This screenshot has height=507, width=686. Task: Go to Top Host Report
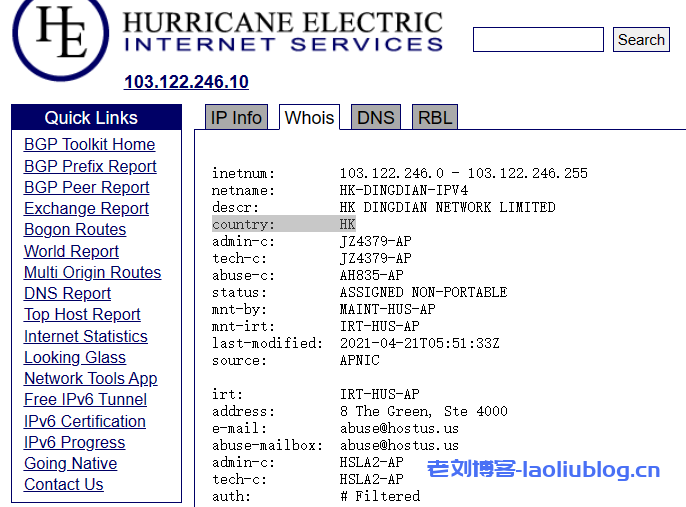(x=82, y=315)
